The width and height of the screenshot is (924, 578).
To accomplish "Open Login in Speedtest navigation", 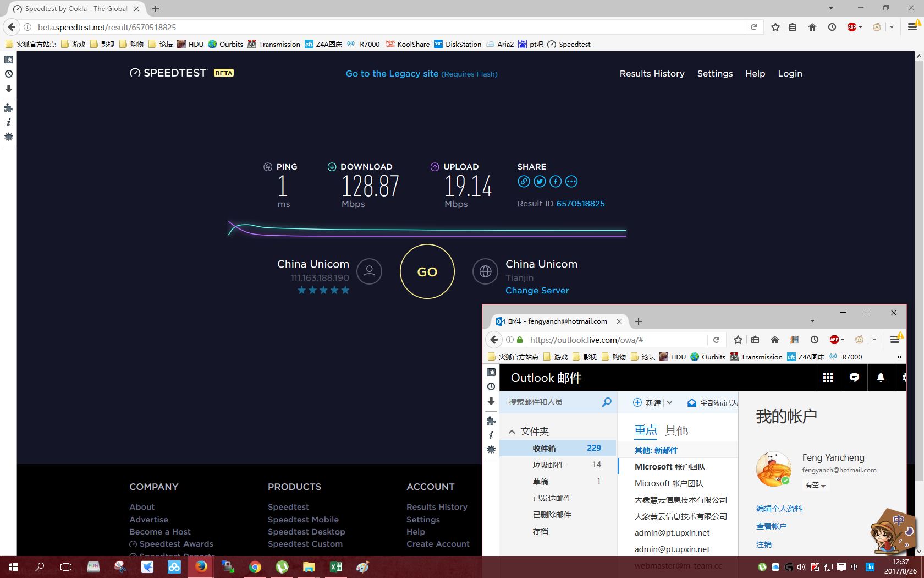I will pos(790,74).
